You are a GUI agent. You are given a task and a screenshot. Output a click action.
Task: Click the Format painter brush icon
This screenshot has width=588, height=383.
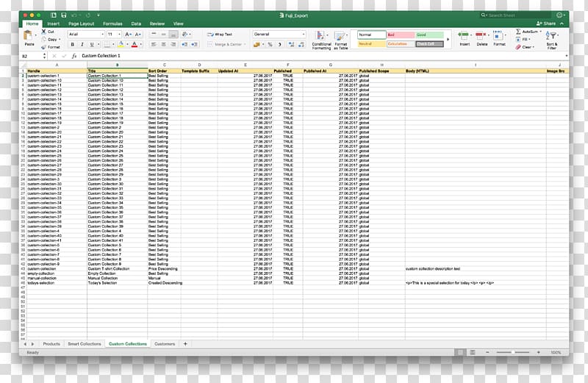click(x=44, y=47)
